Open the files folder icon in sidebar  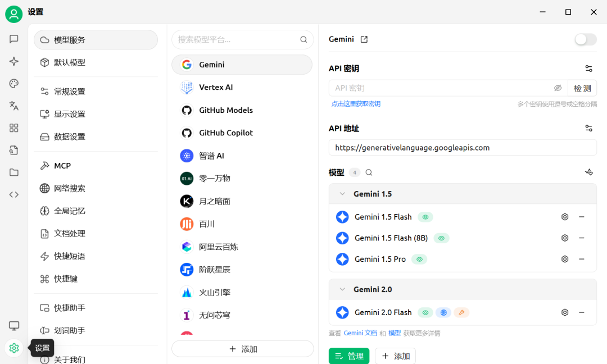[x=14, y=172]
